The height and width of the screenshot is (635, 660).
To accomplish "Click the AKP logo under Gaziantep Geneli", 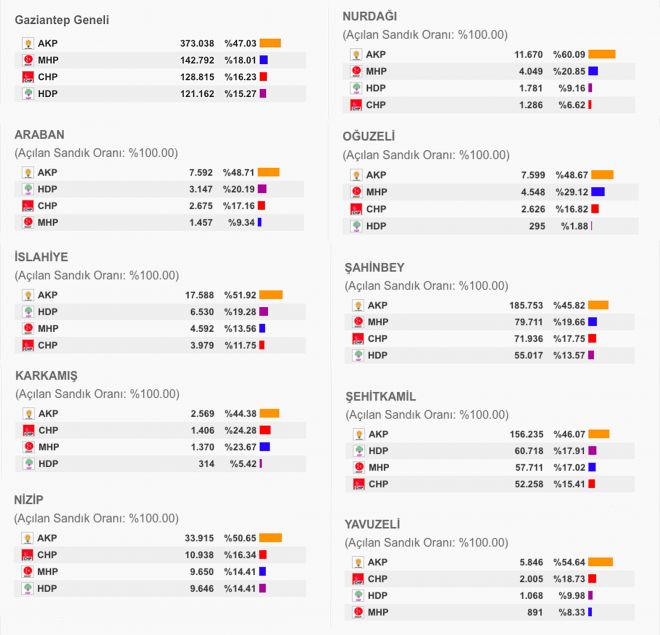I will click(x=28, y=44).
